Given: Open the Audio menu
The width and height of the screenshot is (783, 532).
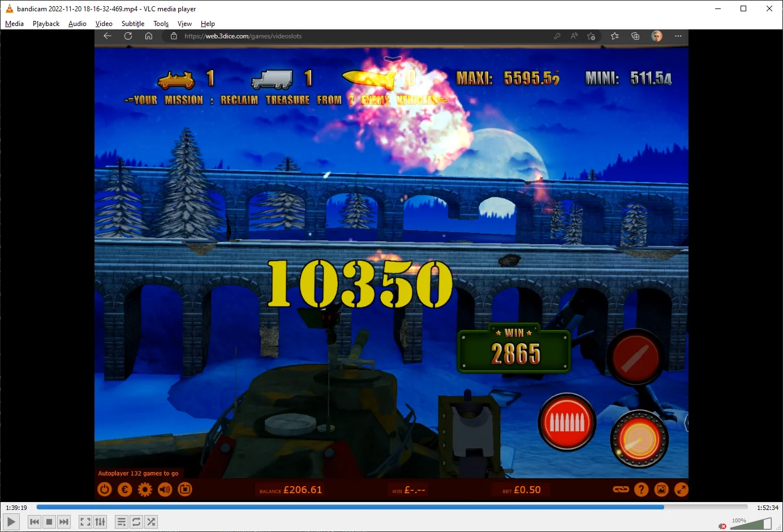Looking at the screenshot, I should (x=78, y=24).
